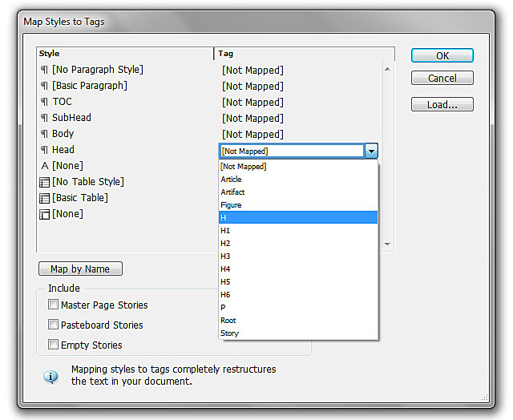Screen dimensions: 513x420
Task: Click [Not Mapped] tag for SubHead
Action: (252, 118)
